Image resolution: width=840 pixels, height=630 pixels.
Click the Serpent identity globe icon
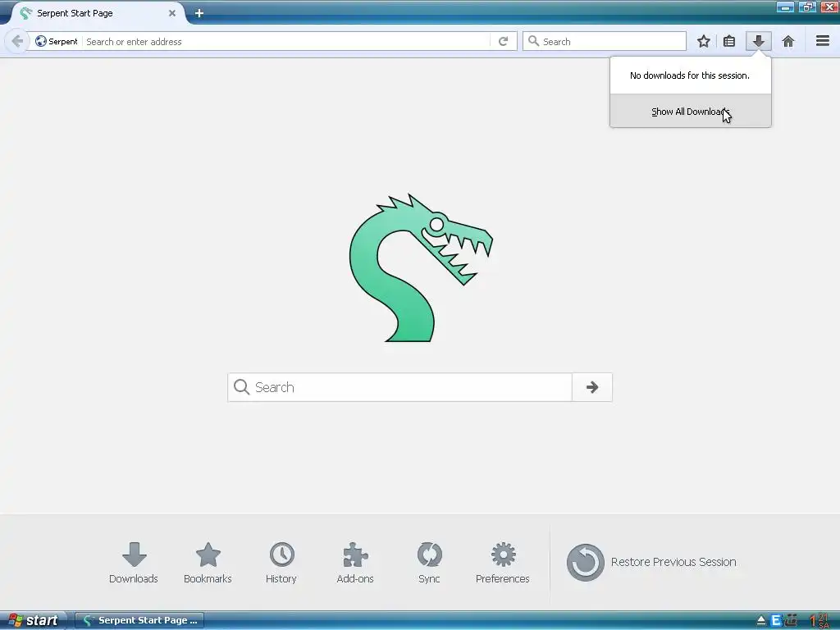point(41,41)
